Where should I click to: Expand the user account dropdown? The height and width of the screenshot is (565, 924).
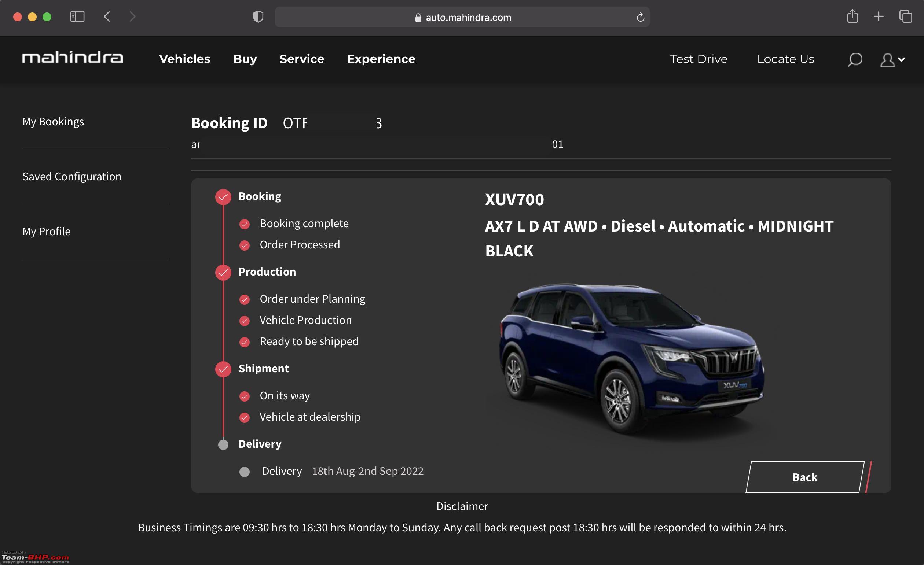pos(892,60)
